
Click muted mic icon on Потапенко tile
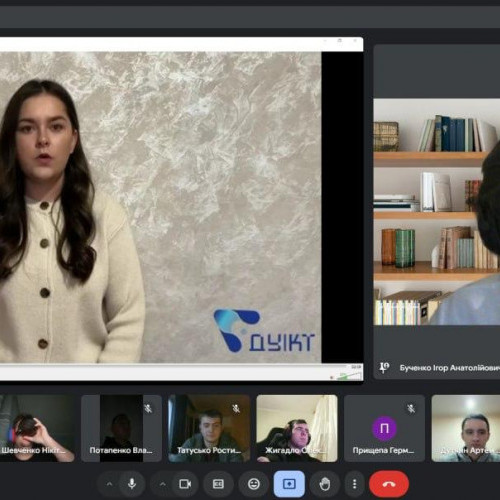[148, 408]
